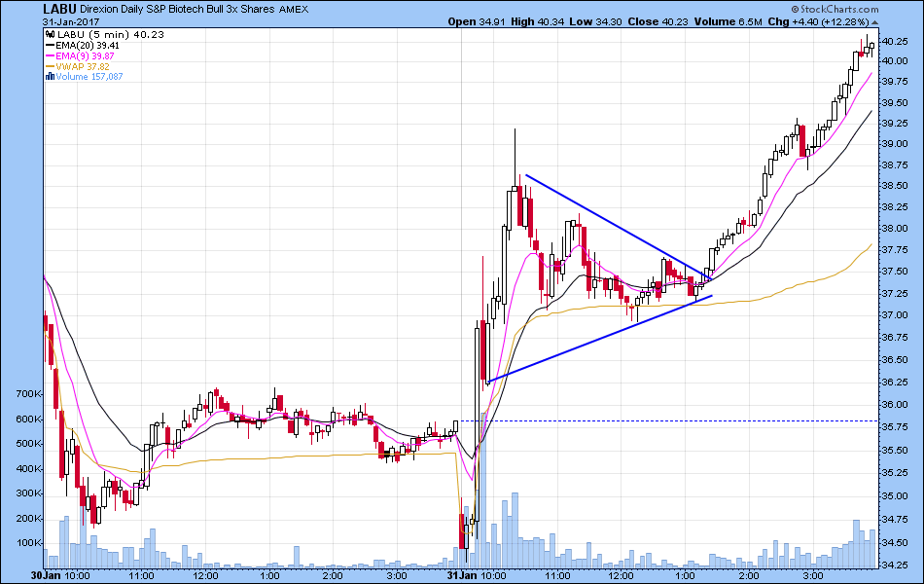
Task: Click the bold LABU ticker in the title
Action: pyautogui.click(x=59, y=10)
